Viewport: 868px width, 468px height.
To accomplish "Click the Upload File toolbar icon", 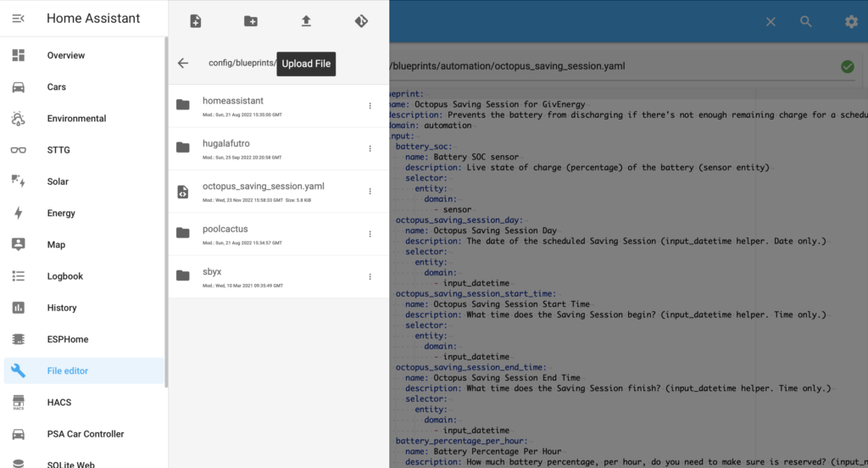I will pyautogui.click(x=306, y=21).
